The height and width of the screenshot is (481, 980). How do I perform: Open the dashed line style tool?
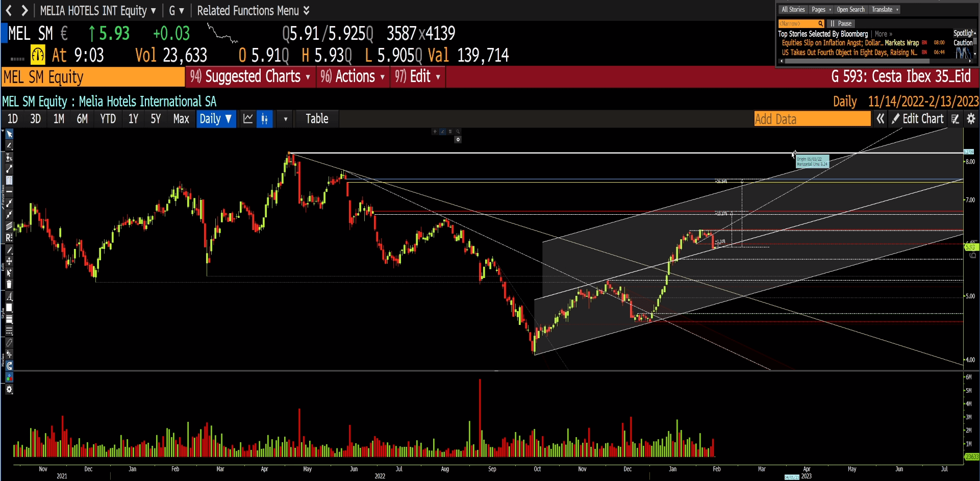[x=9, y=331]
